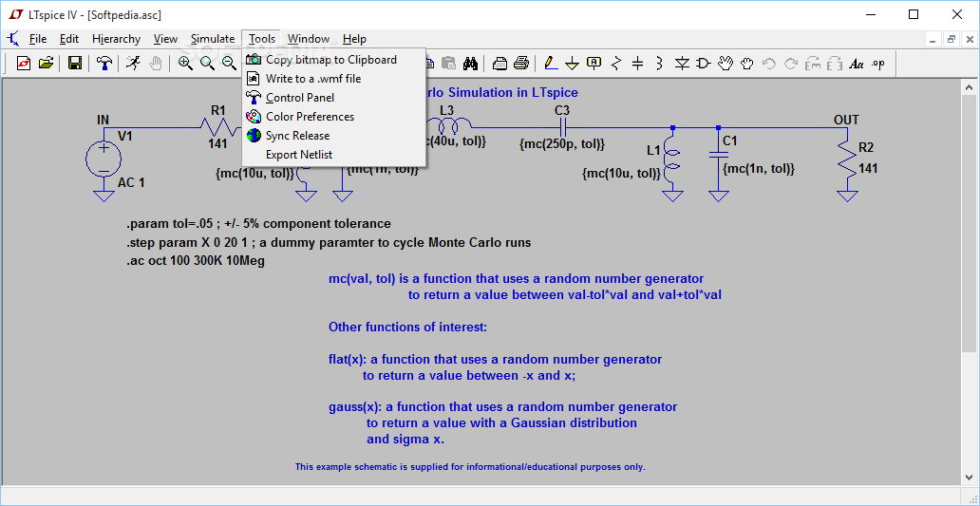Click the Print printer icon
Image resolution: width=980 pixels, height=506 pixels.
coord(521,63)
